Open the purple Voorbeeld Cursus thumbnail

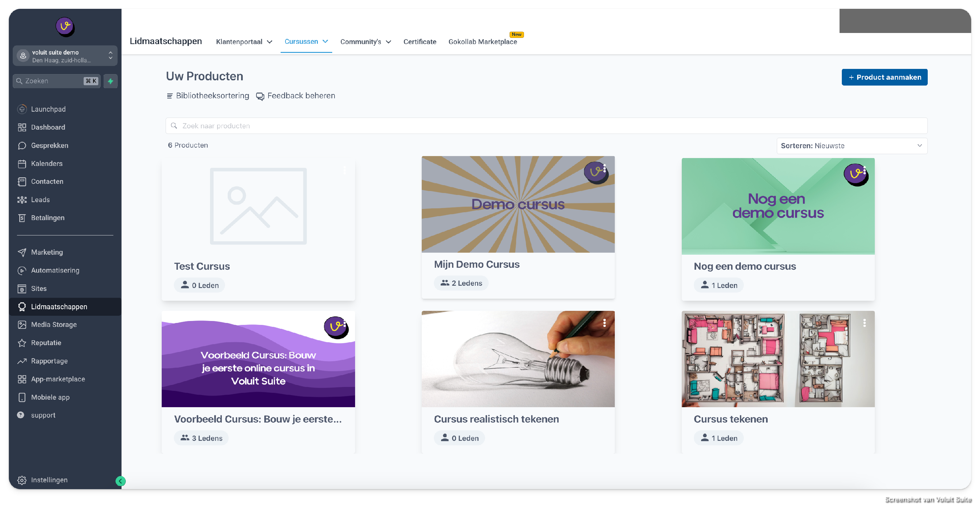tap(258, 359)
